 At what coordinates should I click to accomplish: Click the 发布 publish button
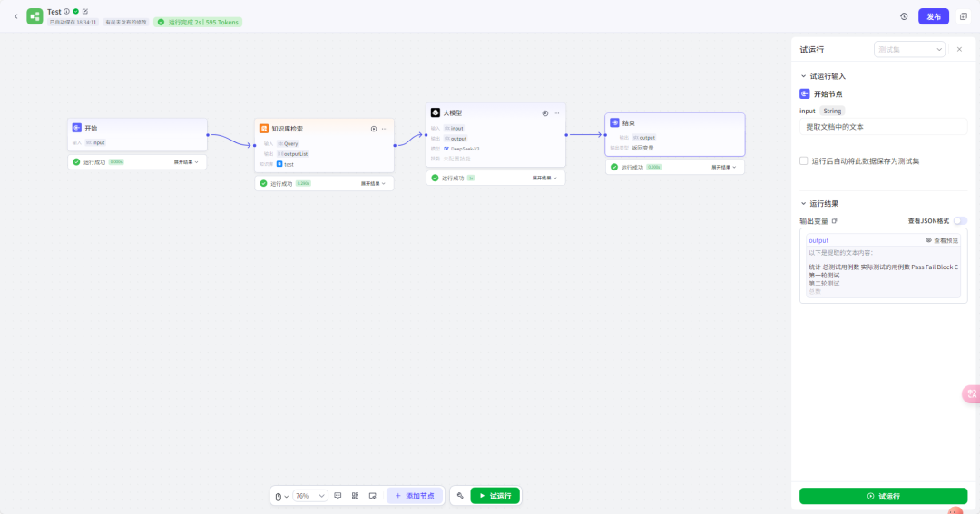coord(934,16)
